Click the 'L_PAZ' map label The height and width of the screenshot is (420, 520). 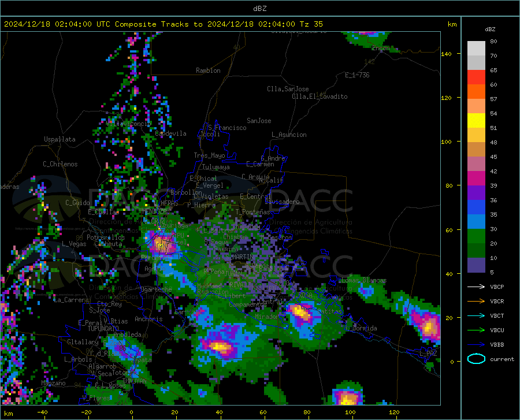click(x=428, y=354)
